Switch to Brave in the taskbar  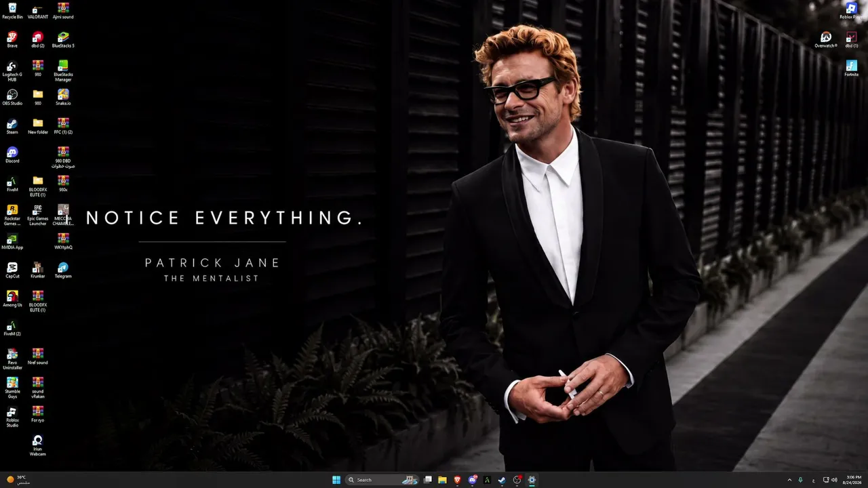pyautogui.click(x=458, y=480)
